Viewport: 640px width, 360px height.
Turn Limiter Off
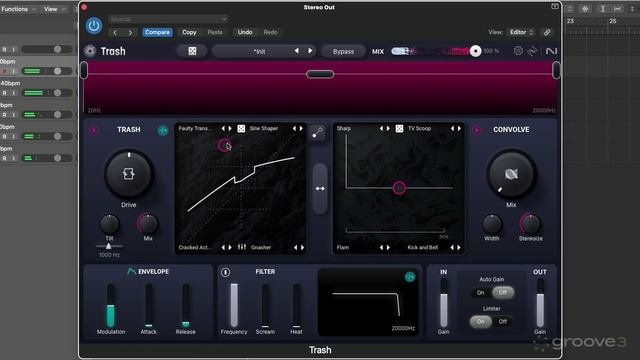click(x=503, y=322)
